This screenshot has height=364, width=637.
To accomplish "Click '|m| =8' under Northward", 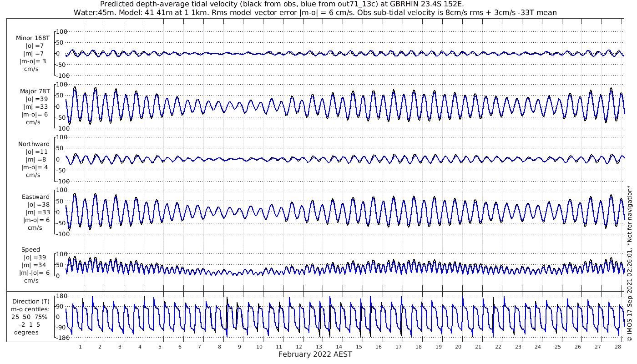I will (x=35, y=159).
